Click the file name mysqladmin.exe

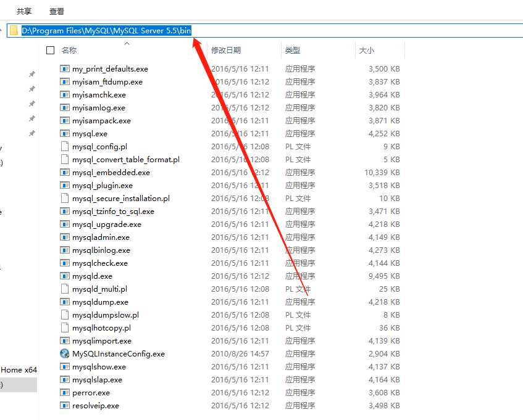coord(101,237)
